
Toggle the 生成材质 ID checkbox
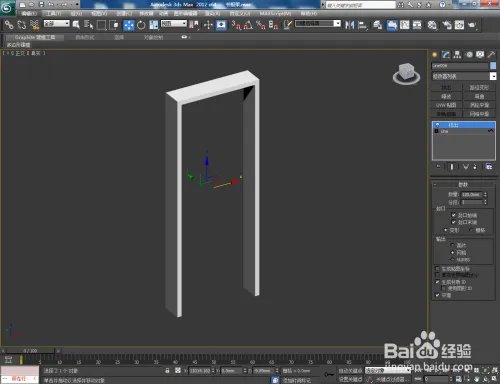pos(438,282)
